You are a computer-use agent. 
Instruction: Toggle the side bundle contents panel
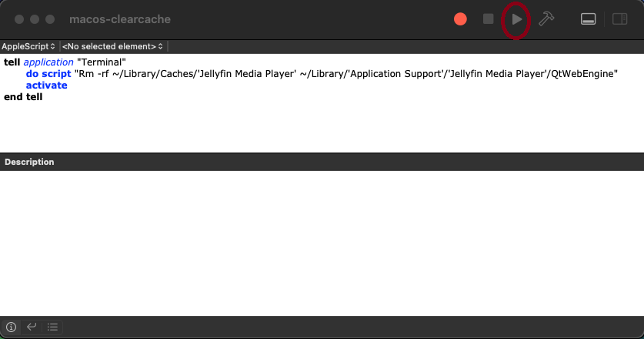619,19
